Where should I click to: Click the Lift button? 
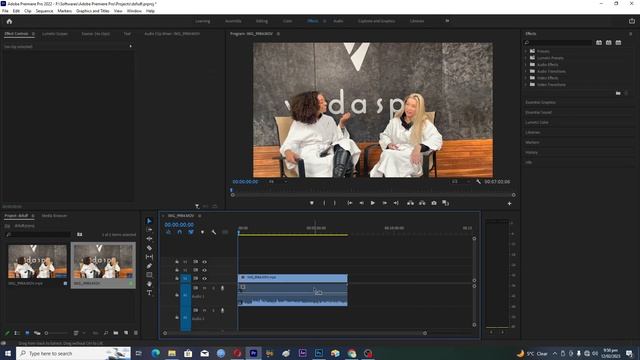coord(410,203)
